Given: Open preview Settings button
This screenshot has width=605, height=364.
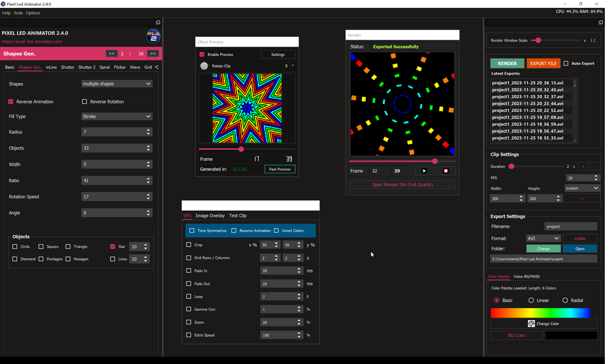Looking at the screenshot, I should coord(278,54).
